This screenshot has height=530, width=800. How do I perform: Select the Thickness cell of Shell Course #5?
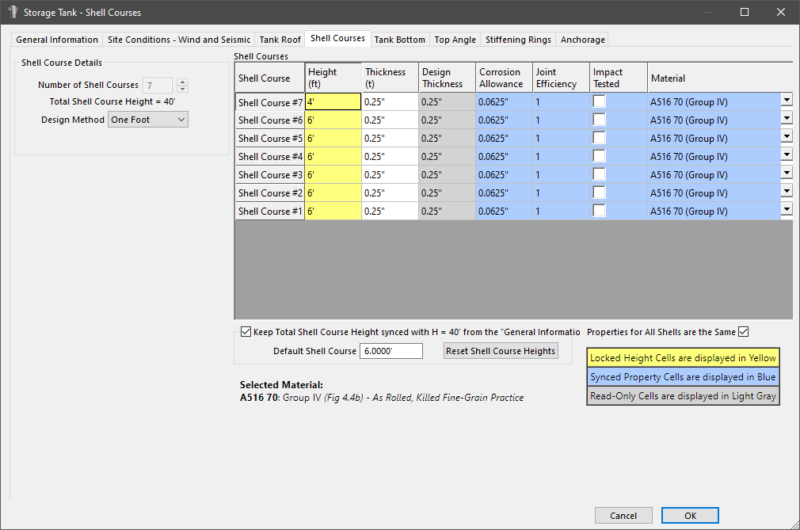388,138
